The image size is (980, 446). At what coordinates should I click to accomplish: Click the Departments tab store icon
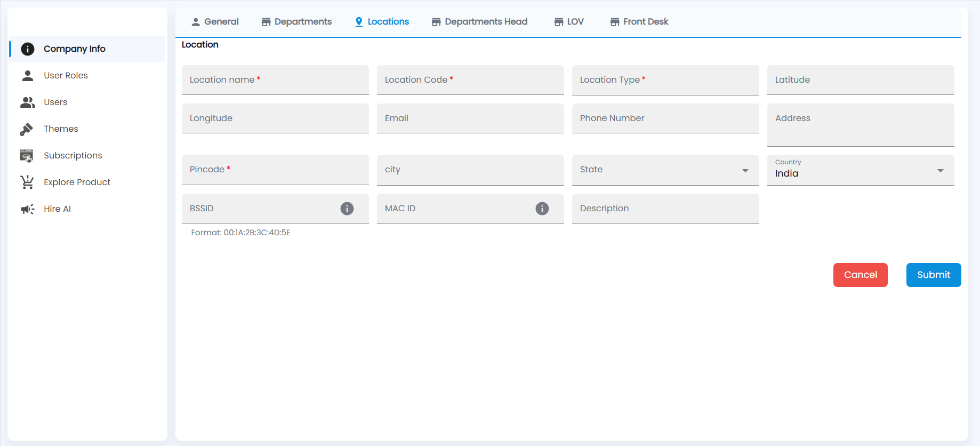point(266,22)
